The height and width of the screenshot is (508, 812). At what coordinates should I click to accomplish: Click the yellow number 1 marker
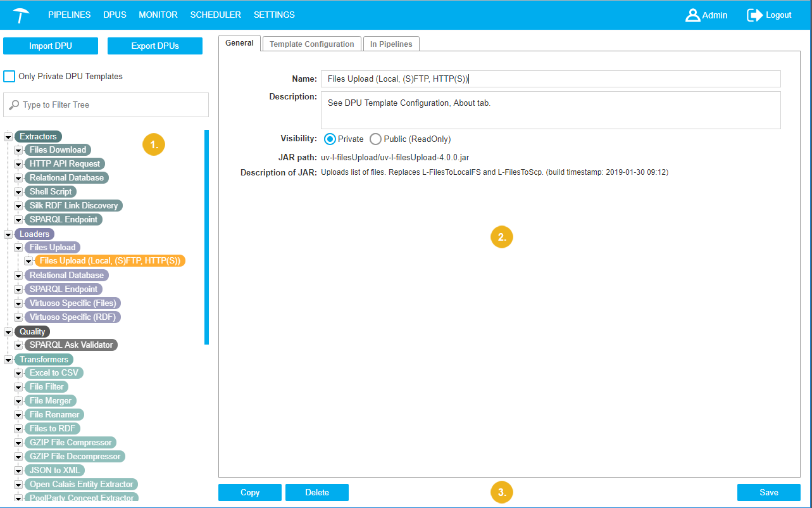pyautogui.click(x=154, y=144)
